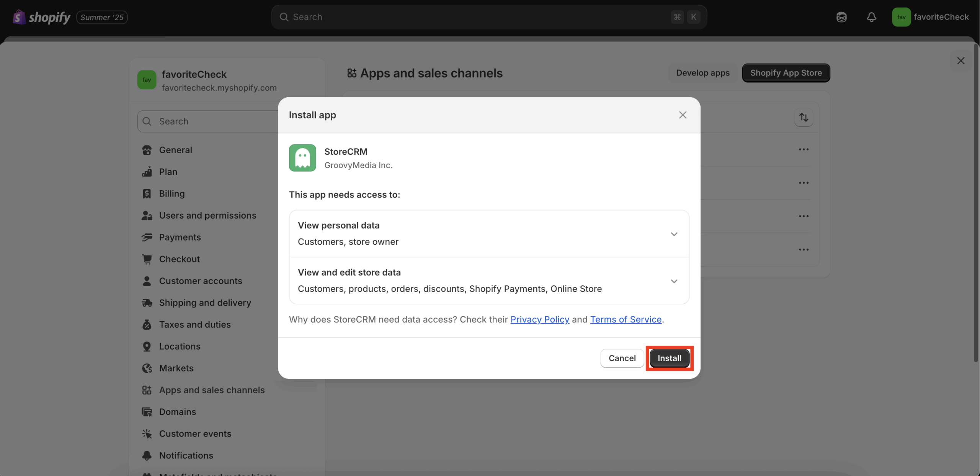
Task: Select Users and permissions
Action: (207, 215)
